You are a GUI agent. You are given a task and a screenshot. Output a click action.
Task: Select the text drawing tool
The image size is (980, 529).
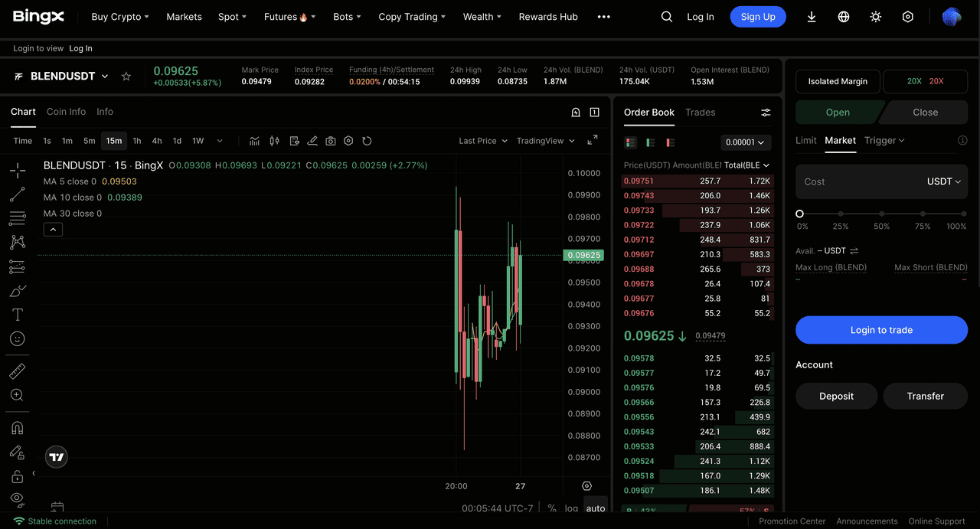point(17,315)
